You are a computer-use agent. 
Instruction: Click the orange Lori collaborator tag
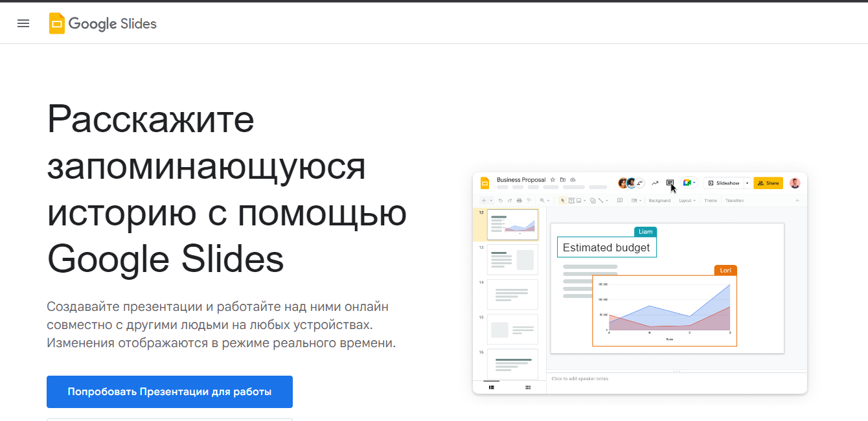point(725,271)
